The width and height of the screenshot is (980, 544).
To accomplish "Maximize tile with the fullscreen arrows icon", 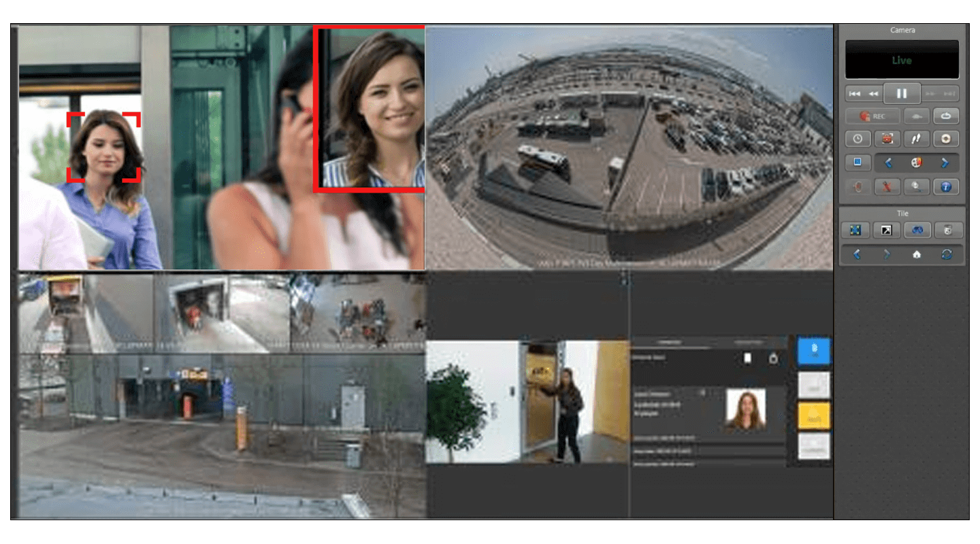I will (x=855, y=231).
